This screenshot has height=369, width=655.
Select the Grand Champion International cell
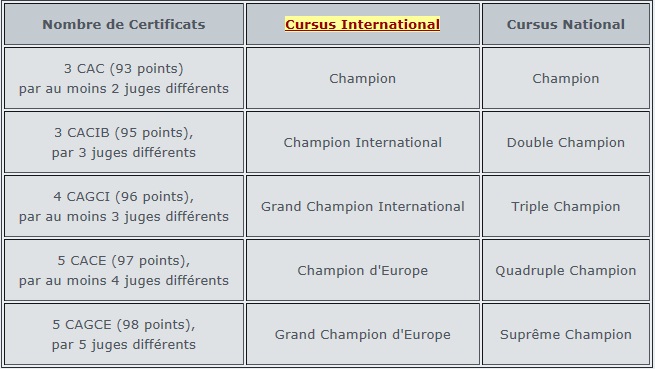363,206
